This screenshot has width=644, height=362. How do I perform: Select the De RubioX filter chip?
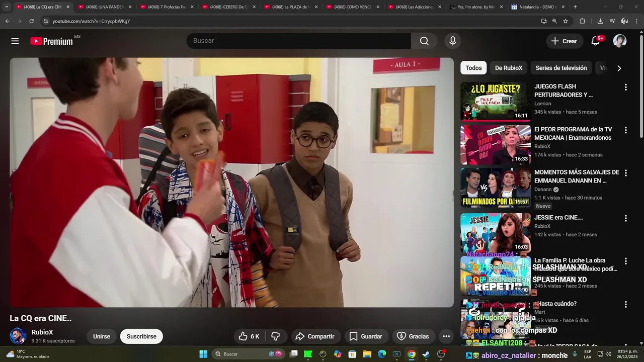[509, 68]
